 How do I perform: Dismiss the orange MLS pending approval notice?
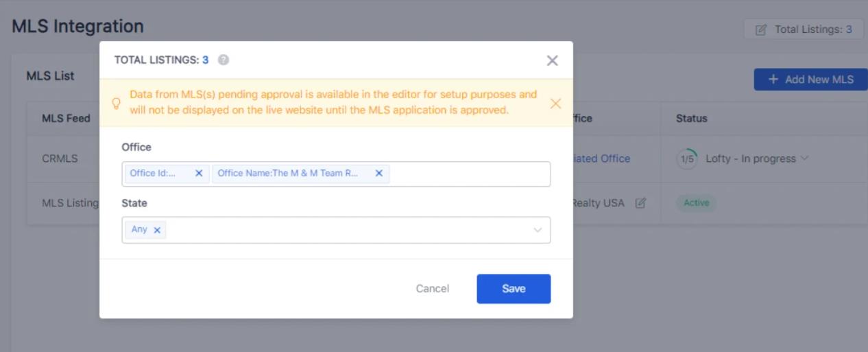tap(555, 104)
